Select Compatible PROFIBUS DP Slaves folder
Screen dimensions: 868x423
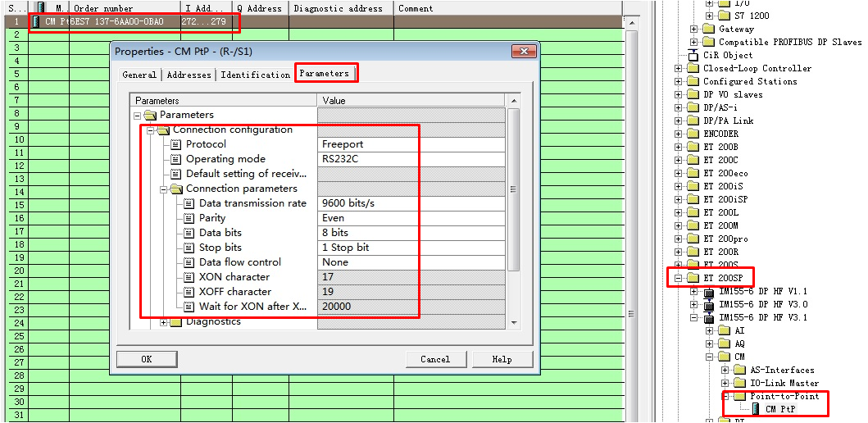(790, 42)
